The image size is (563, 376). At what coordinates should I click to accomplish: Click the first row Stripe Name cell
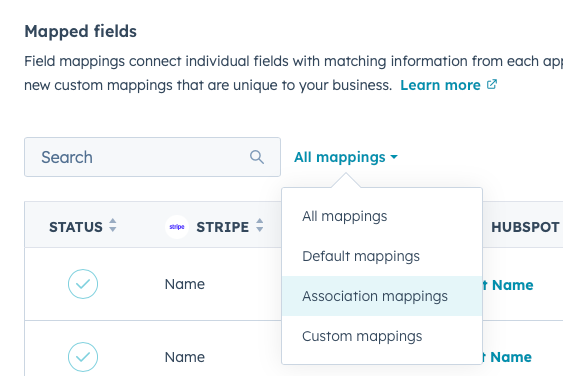click(x=185, y=284)
